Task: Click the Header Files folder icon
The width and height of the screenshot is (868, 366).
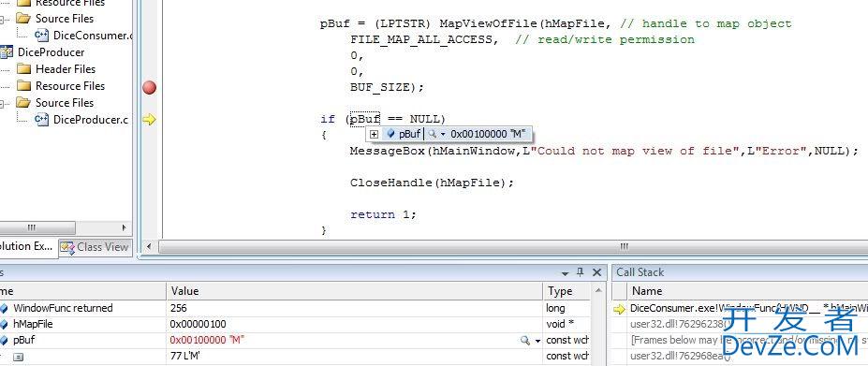Action: pos(23,69)
